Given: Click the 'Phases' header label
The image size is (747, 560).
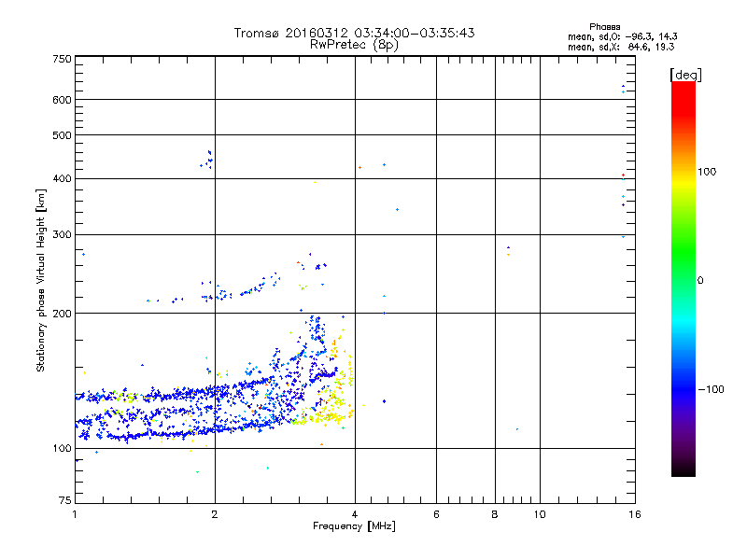Looking at the screenshot, I should click(x=604, y=27).
